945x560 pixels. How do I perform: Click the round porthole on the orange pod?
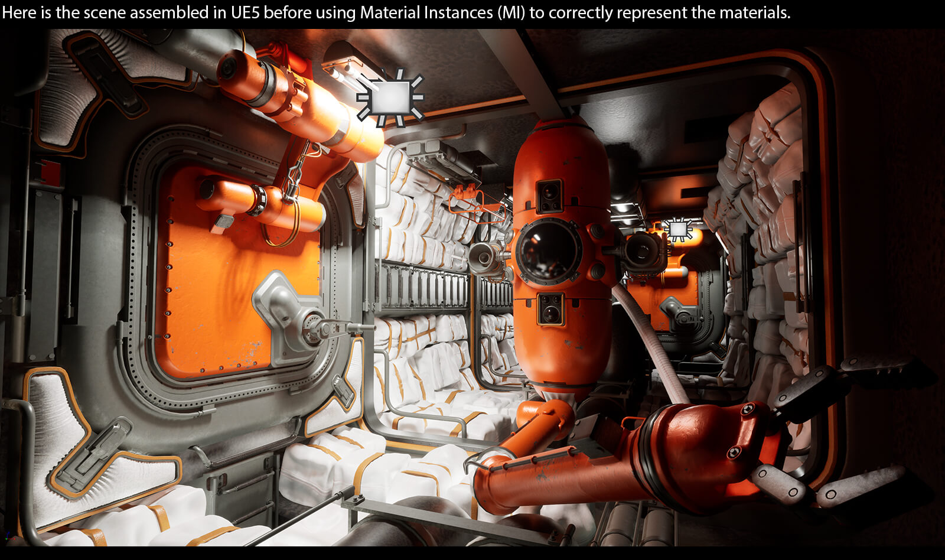548,251
